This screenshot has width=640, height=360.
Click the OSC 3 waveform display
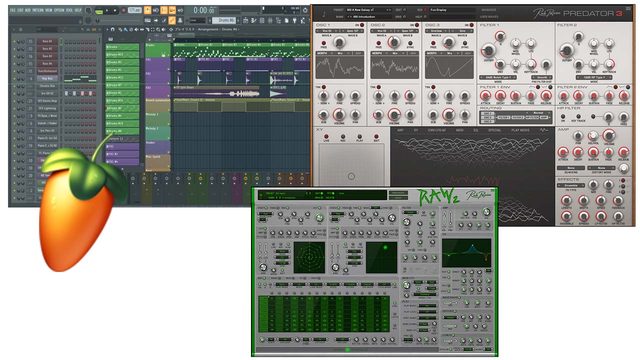point(449,68)
